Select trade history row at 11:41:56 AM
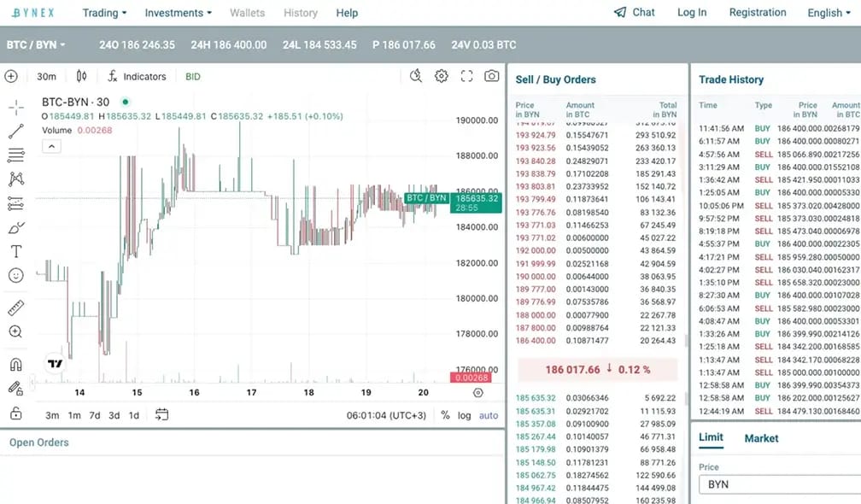 click(779, 128)
